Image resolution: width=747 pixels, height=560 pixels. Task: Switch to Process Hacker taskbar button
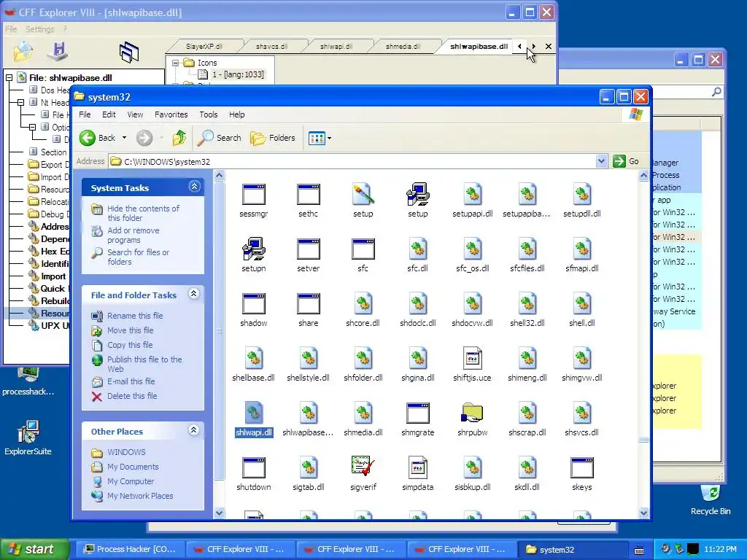[130, 549]
